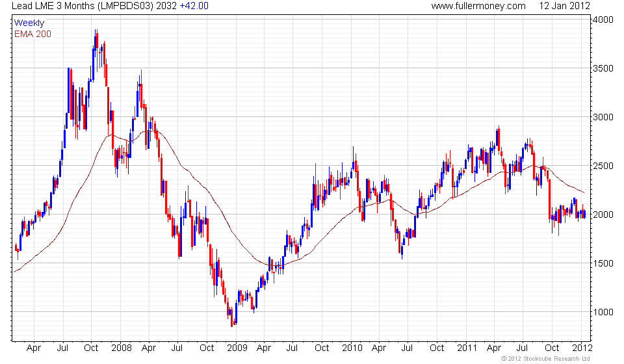Click the chart date 12 Jan 2012
624x364 pixels.
tap(564, 6)
